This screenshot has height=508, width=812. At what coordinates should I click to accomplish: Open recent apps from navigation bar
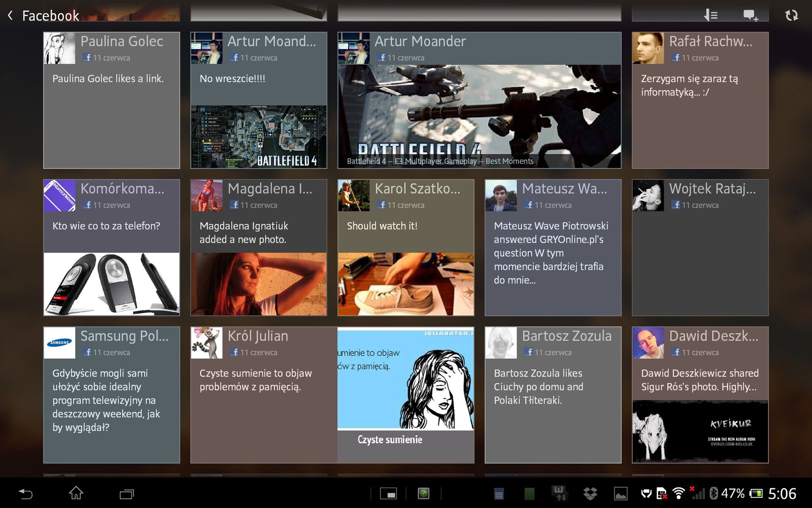click(x=126, y=494)
